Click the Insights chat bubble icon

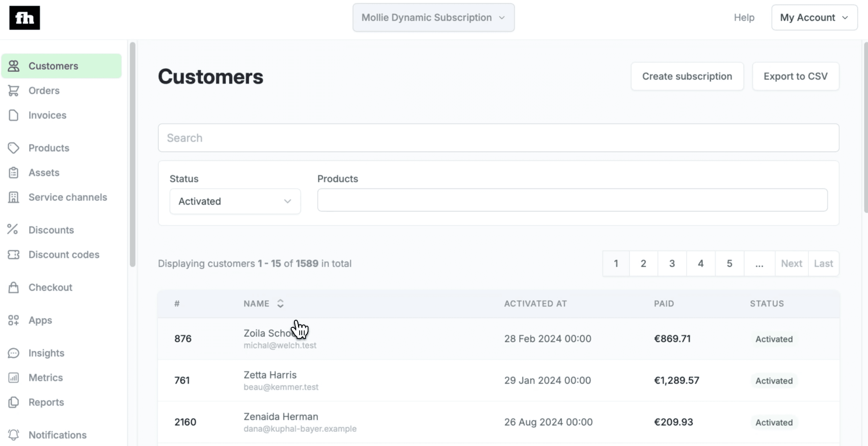coord(14,353)
